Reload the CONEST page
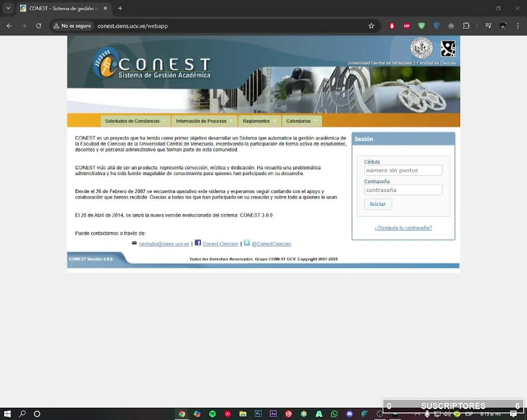 [x=39, y=26]
